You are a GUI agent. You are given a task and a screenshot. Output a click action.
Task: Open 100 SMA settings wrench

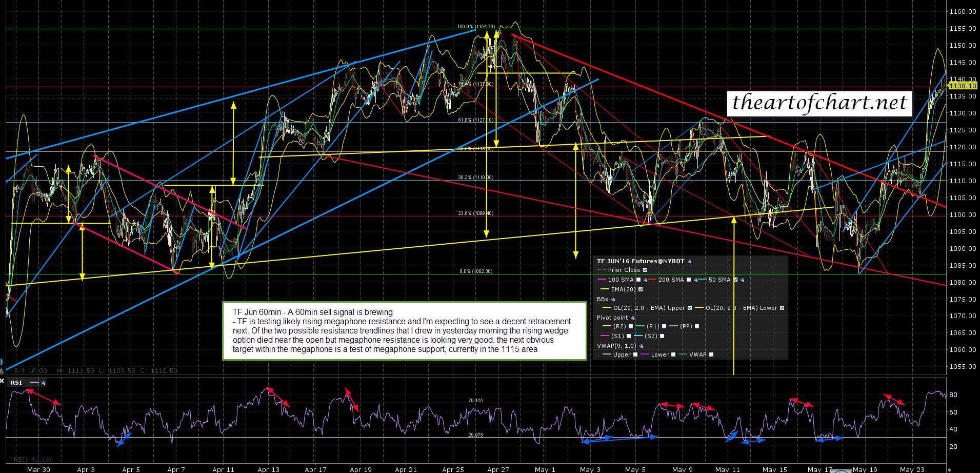645,280
